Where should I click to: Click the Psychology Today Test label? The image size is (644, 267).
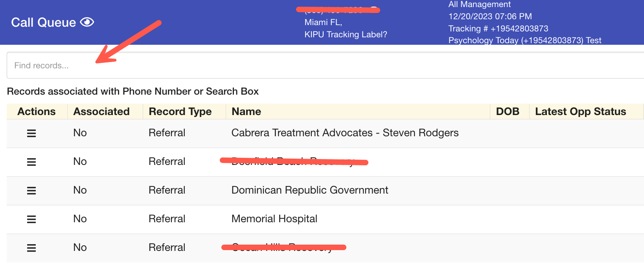click(x=525, y=40)
